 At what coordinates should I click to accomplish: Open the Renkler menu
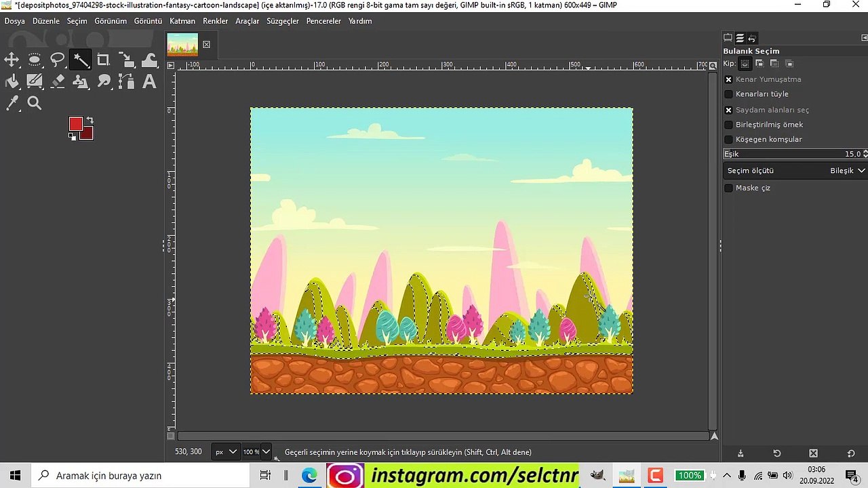click(x=216, y=21)
